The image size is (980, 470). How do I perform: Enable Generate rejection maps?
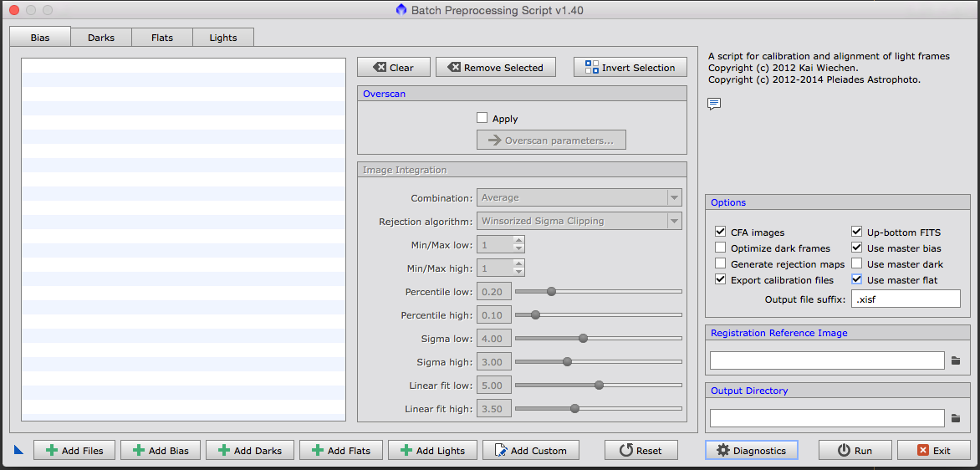[x=721, y=263]
